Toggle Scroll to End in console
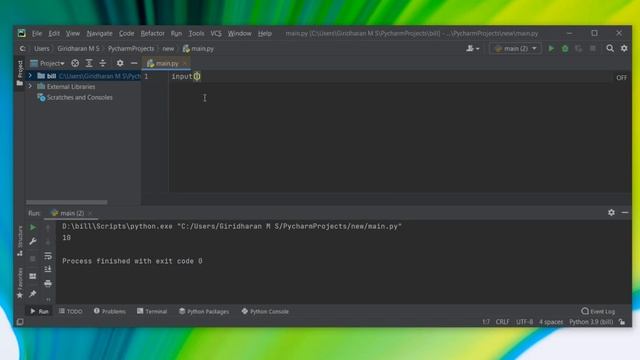The width and height of the screenshot is (640, 360). point(48,269)
